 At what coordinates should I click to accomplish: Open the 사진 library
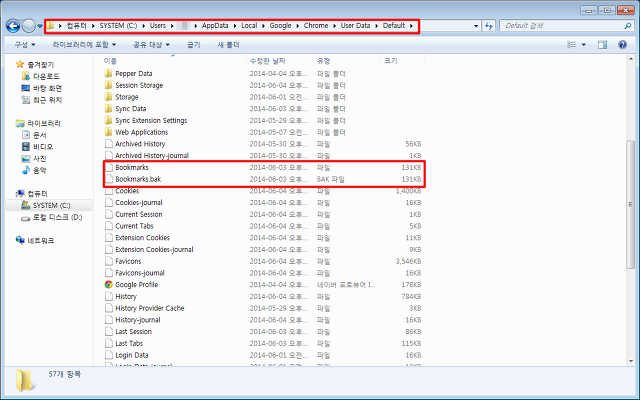click(x=40, y=158)
